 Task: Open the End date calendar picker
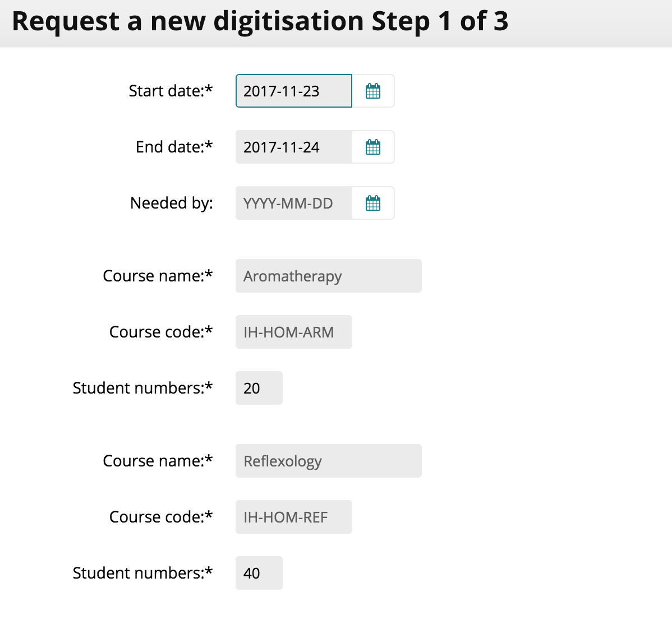coord(373,147)
